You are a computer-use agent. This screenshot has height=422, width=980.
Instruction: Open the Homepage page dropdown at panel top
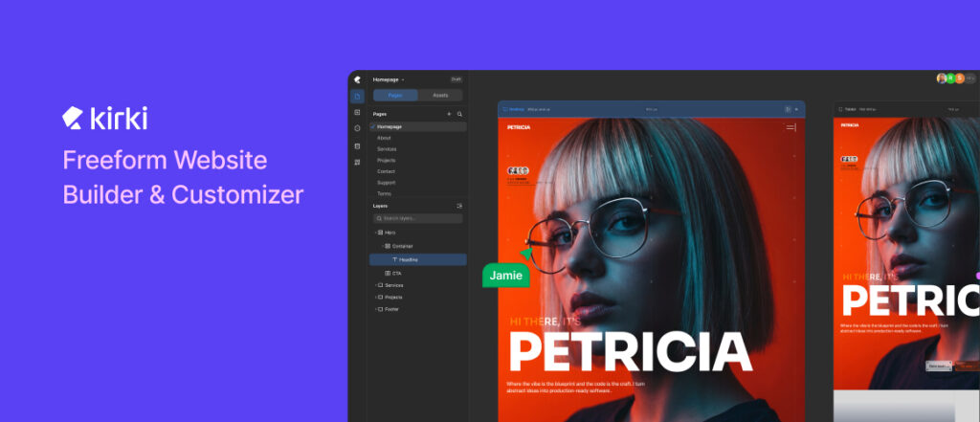pyautogui.click(x=389, y=79)
